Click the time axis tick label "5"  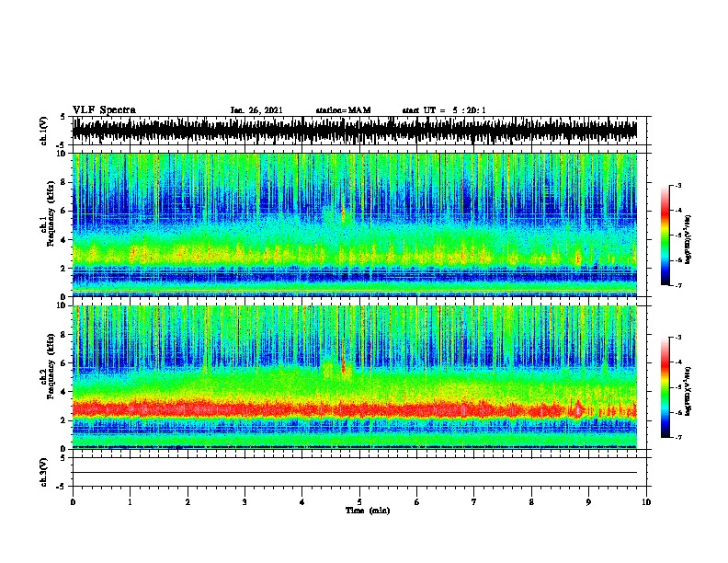tap(359, 502)
